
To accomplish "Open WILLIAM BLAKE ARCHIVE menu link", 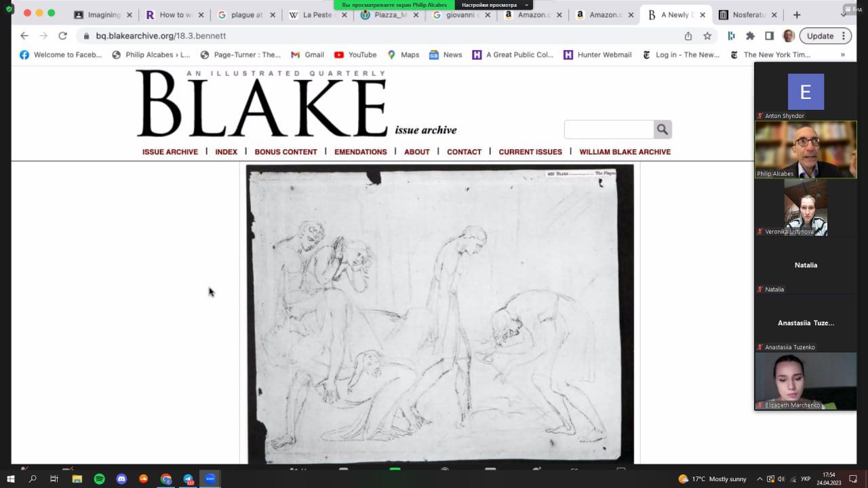I will coord(625,152).
